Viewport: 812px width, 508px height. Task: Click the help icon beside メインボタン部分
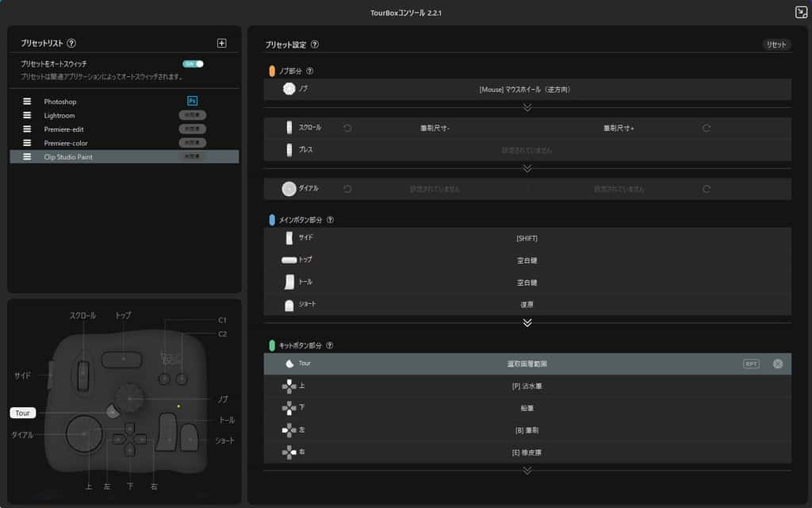[x=330, y=220]
